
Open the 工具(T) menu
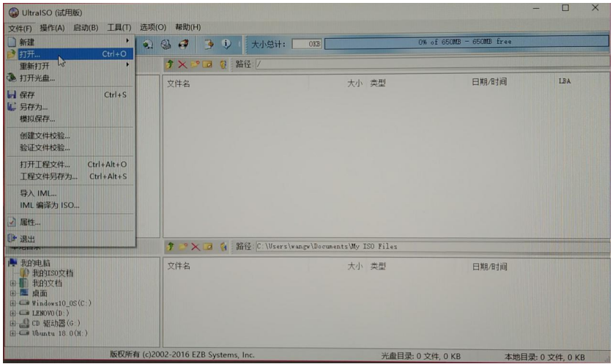coord(119,27)
